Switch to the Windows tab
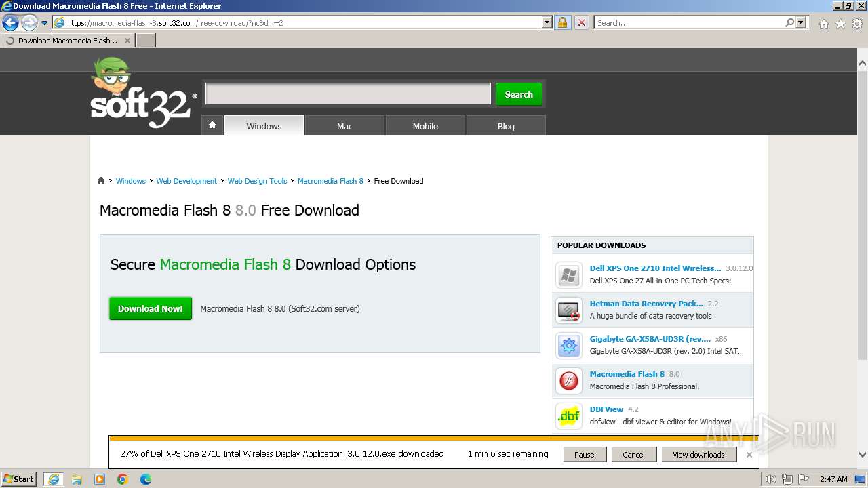The width and height of the screenshot is (868, 488). (264, 125)
